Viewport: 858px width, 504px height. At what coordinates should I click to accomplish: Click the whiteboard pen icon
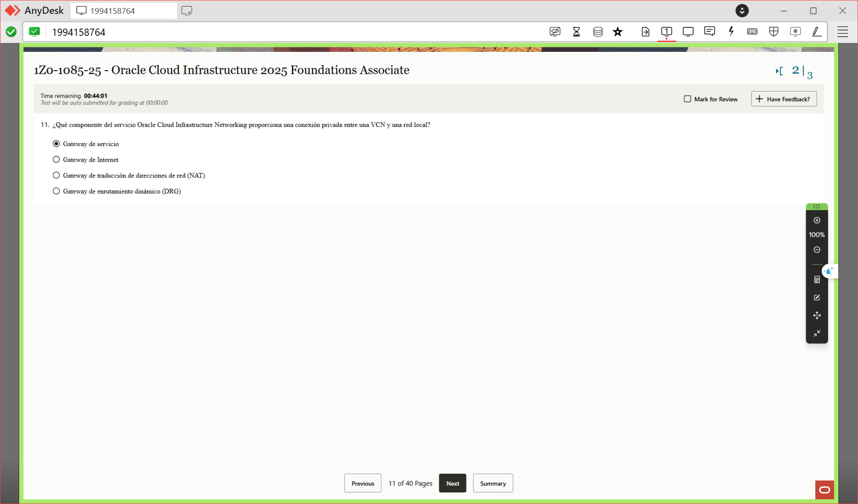[x=816, y=32]
